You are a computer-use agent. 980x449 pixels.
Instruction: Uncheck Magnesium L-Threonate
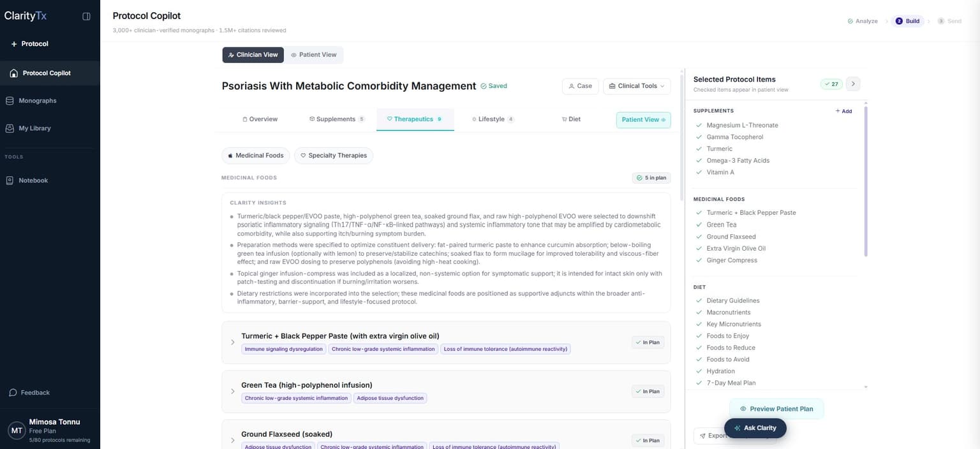click(699, 126)
